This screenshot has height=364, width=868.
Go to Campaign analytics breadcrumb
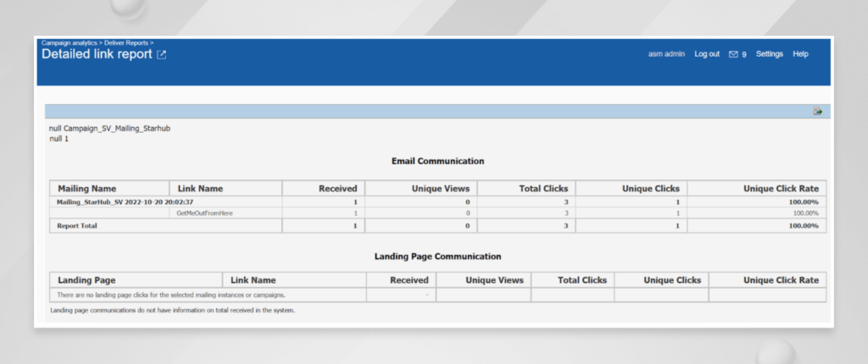point(70,42)
